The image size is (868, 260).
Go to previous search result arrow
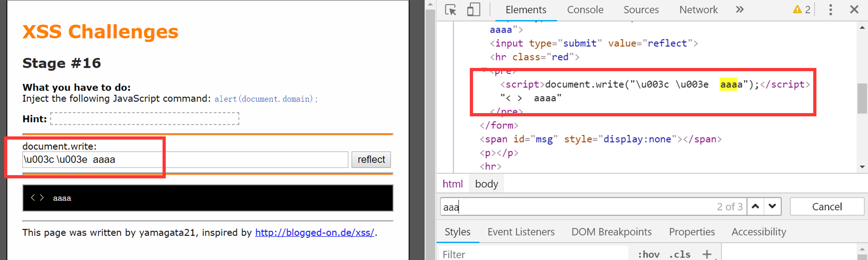pos(755,207)
